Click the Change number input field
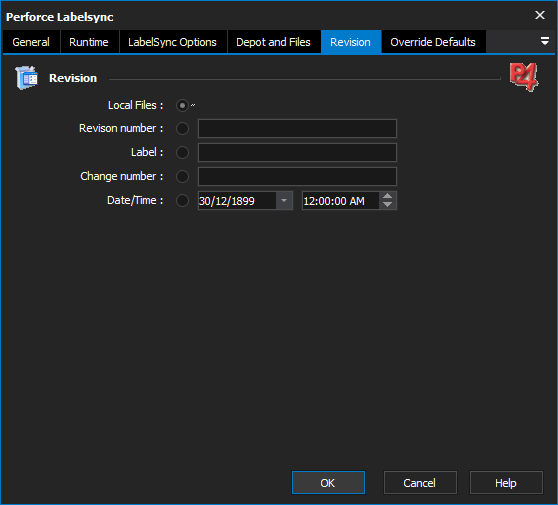Image resolution: width=558 pixels, height=505 pixels. point(297,176)
